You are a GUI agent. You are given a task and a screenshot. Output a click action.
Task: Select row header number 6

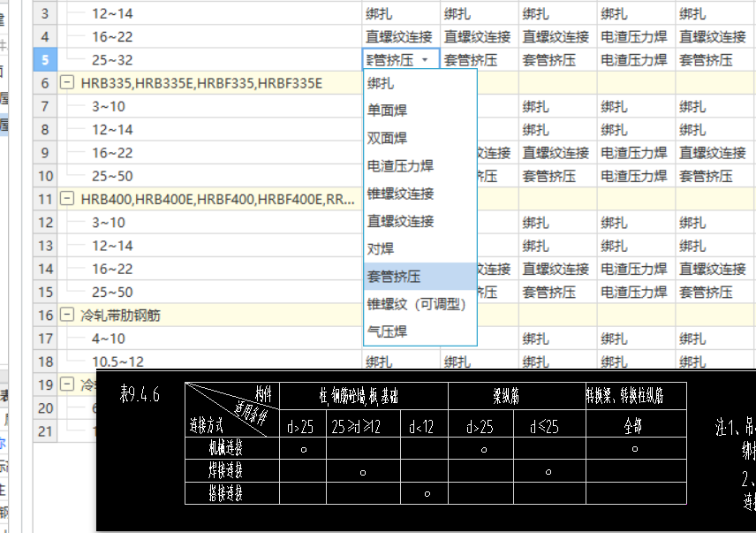point(45,83)
